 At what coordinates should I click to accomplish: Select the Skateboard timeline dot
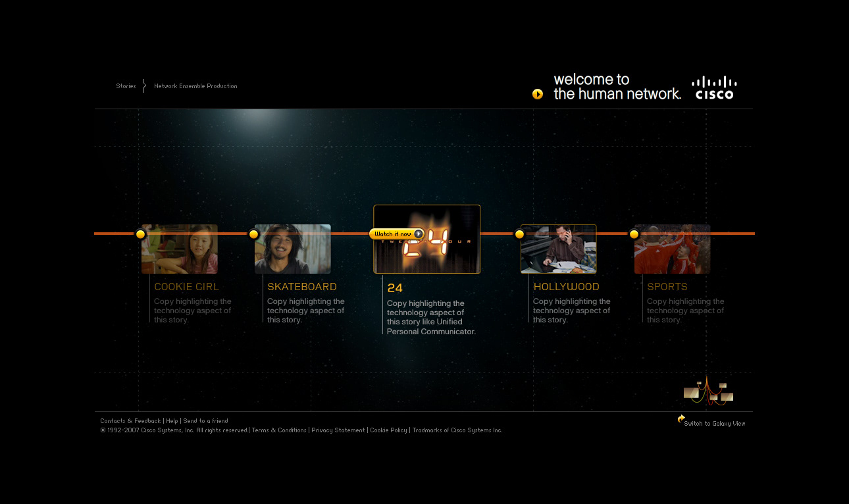[x=253, y=234]
